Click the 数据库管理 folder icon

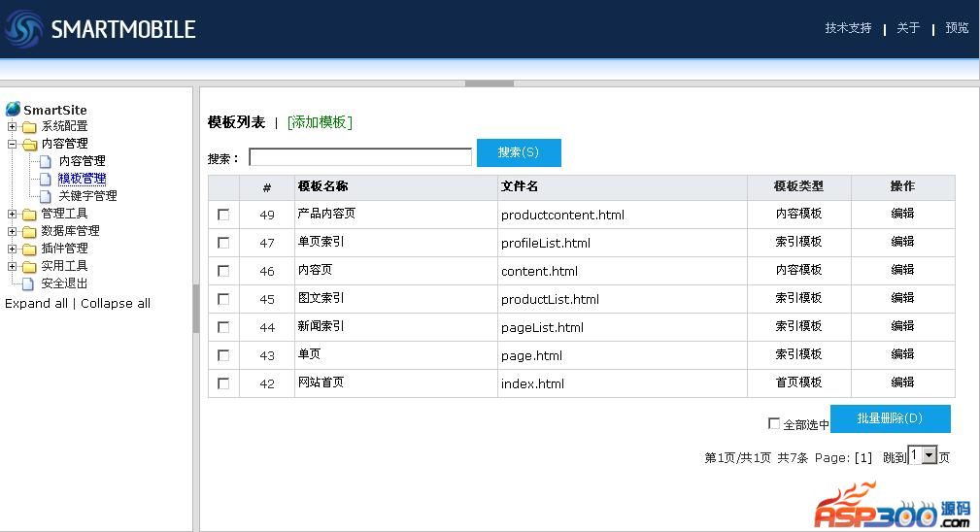(x=29, y=232)
